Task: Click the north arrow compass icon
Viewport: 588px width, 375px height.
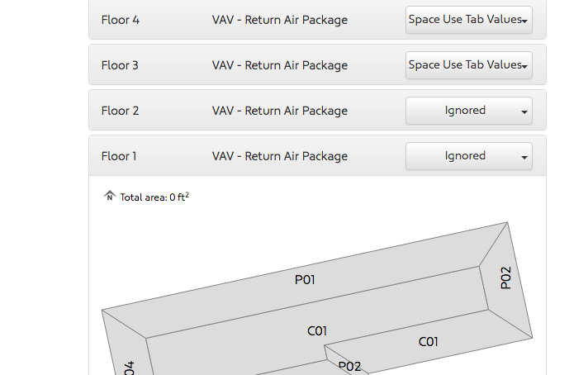Action: coord(110,196)
